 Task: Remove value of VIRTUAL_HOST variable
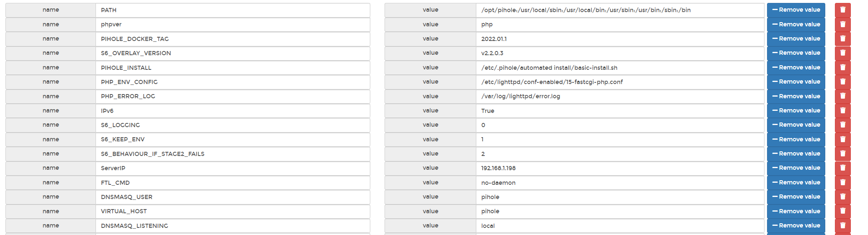click(x=796, y=211)
